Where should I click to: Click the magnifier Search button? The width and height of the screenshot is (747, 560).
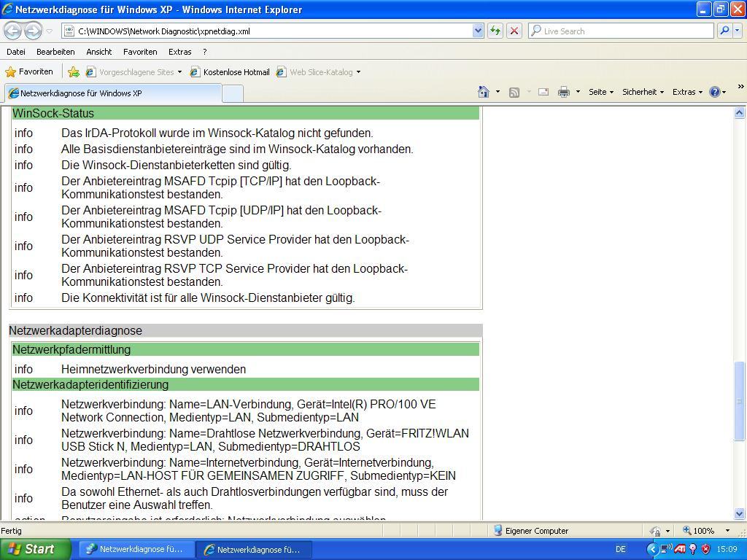(725, 31)
